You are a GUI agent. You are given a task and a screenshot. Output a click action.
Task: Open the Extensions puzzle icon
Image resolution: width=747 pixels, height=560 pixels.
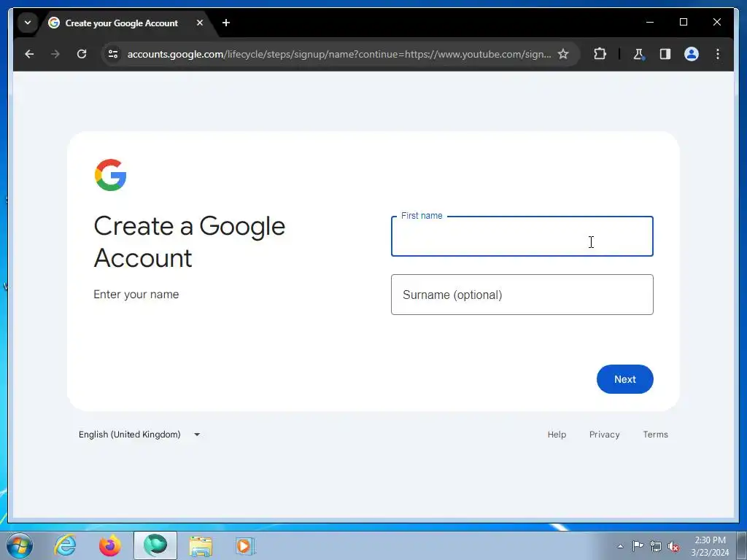click(600, 54)
